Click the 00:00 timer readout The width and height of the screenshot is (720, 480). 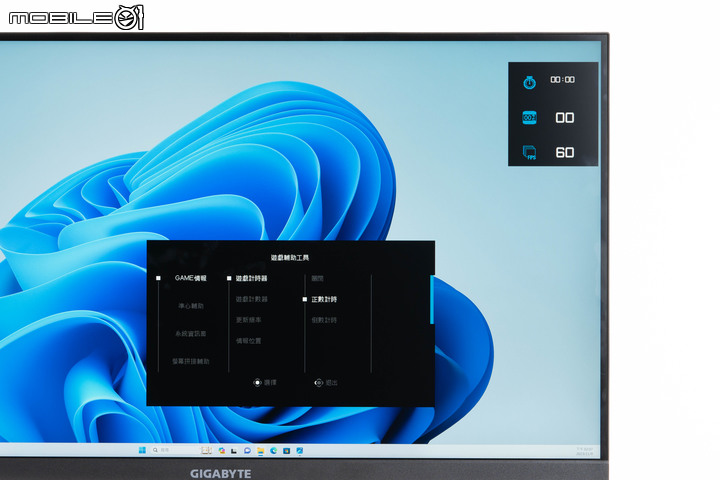(x=562, y=79)
